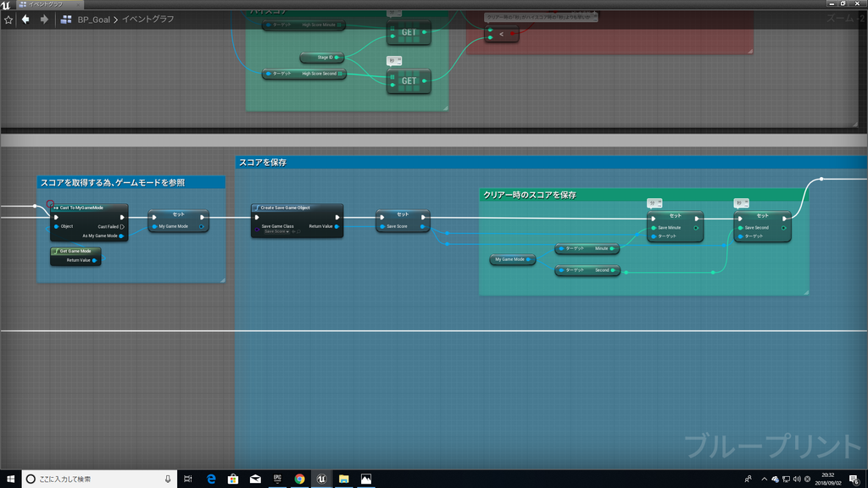Screen dimensions: 868x488
Task: Click Create Save Game Object's Return Value pin
Action: click(337, 226)
